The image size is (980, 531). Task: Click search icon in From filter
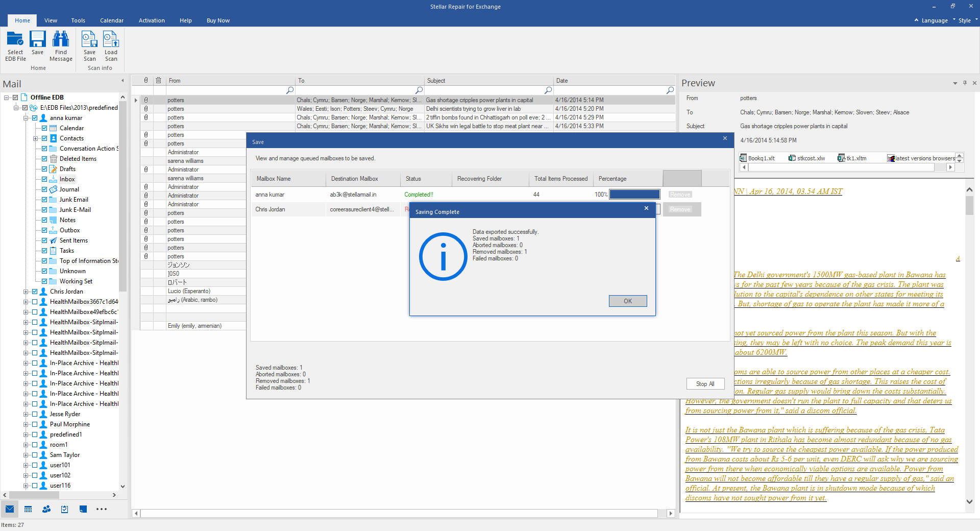[x=290, y=90]
